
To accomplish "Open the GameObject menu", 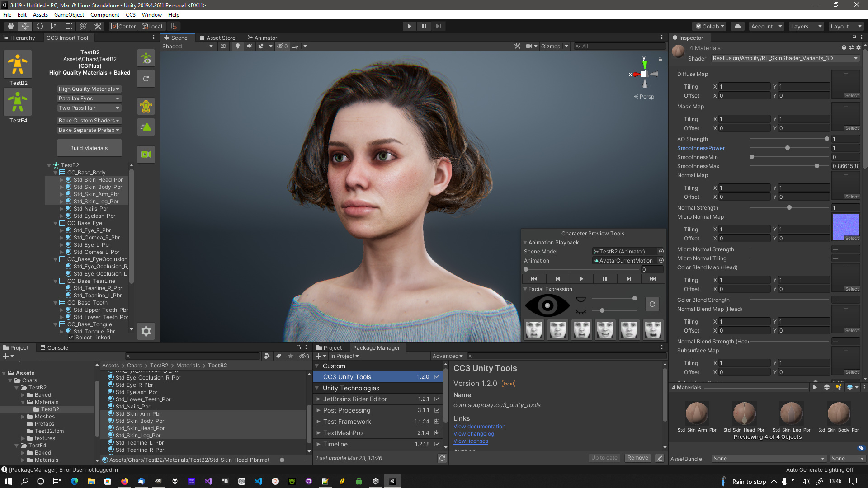I will (69, 15).
